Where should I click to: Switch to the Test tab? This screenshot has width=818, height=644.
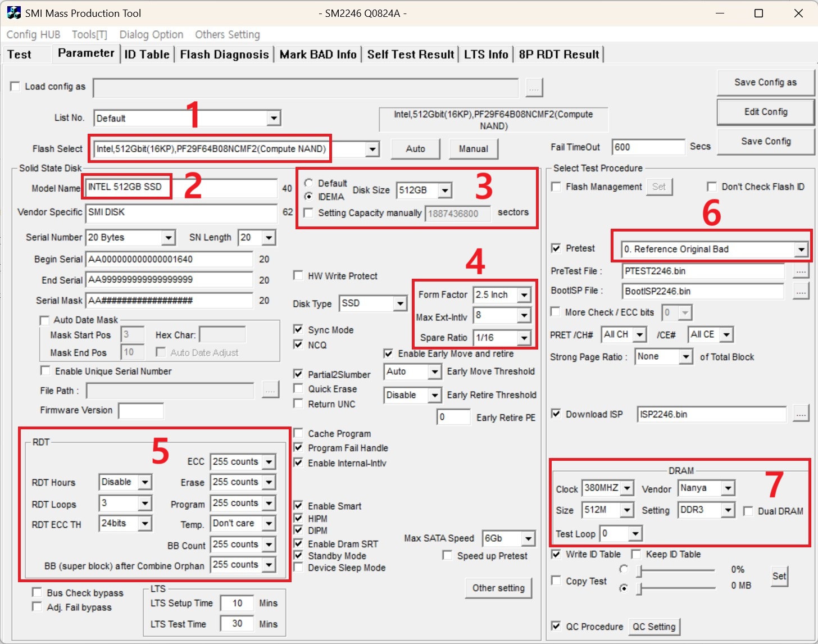point(20,55)
